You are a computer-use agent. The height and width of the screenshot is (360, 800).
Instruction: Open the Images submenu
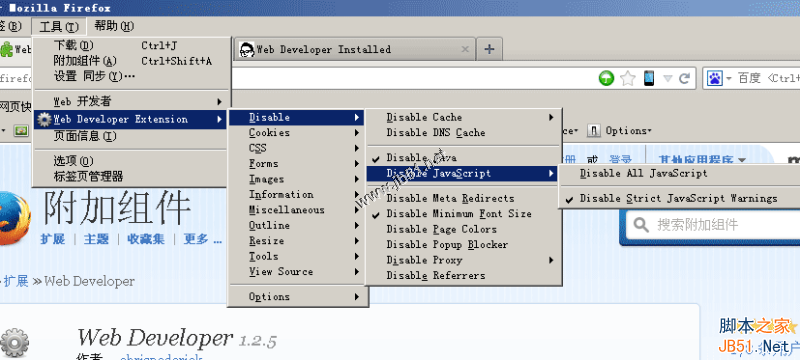[297, 179]
